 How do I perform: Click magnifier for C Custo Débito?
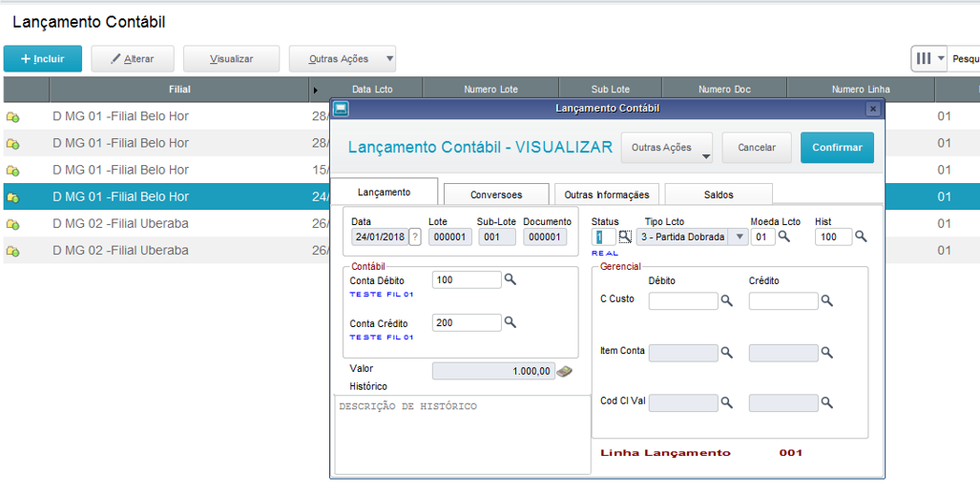[726, 300]
